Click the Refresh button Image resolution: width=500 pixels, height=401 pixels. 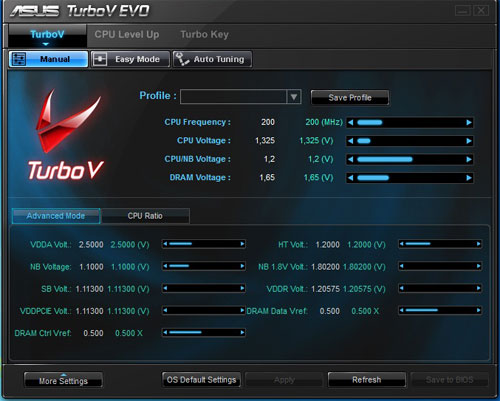point(367,380)
